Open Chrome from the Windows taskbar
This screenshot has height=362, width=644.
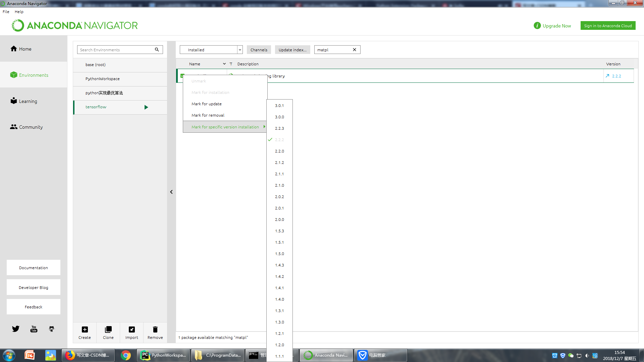coord(126,355)
